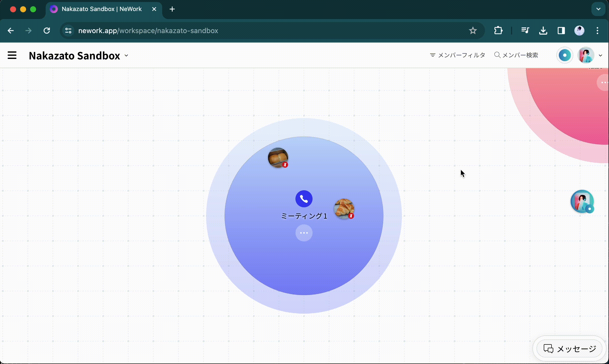Open the Messages panel
609x364 pixels.
pyautogui.click(x=569, y=348)
